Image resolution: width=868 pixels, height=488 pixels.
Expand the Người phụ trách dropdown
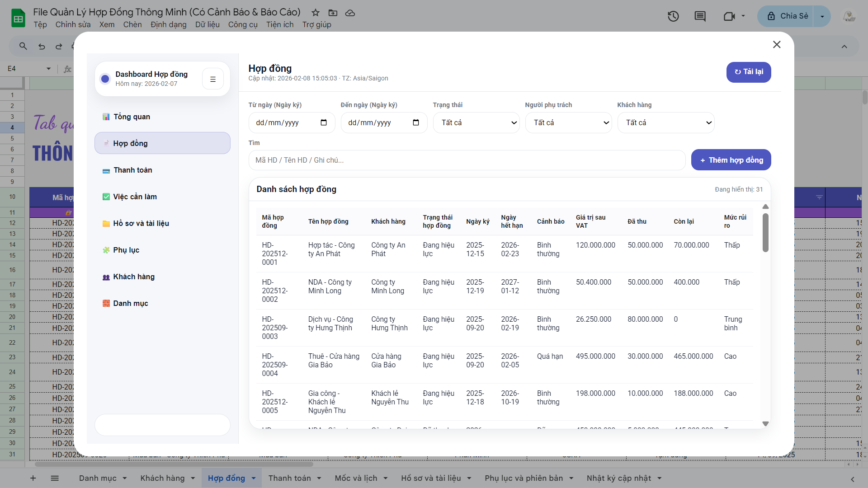click(x=569, y=122)
